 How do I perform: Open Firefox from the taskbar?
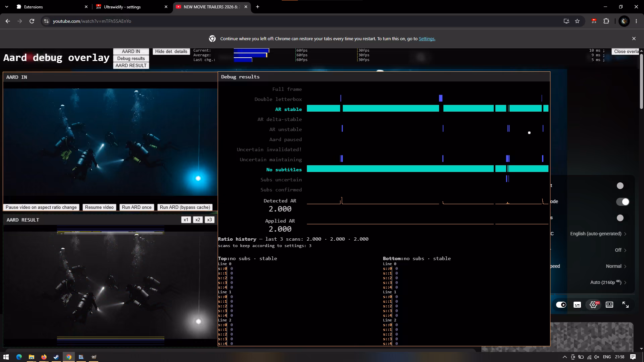tap(44, 357)
